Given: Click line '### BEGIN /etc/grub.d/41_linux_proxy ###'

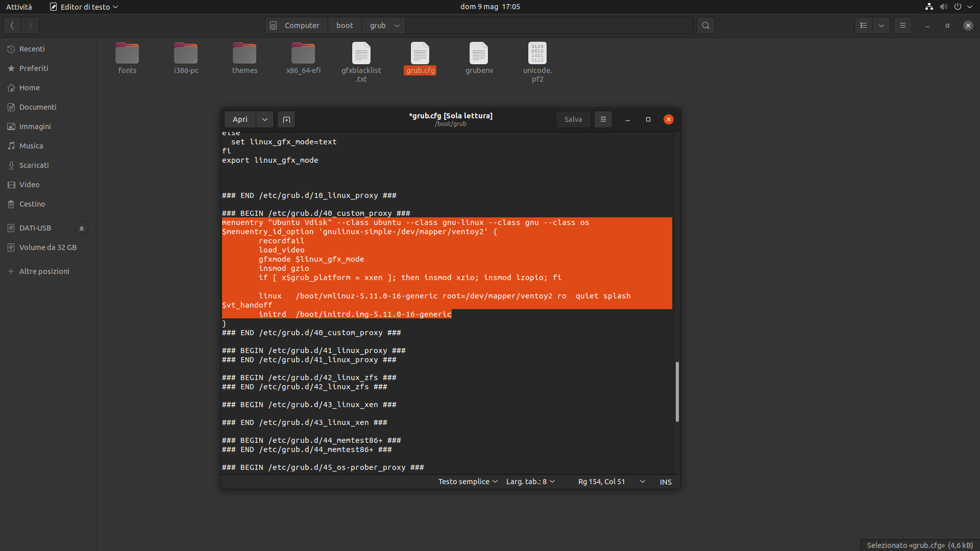Looking at the screenshot, I should (x=314, y=350).
